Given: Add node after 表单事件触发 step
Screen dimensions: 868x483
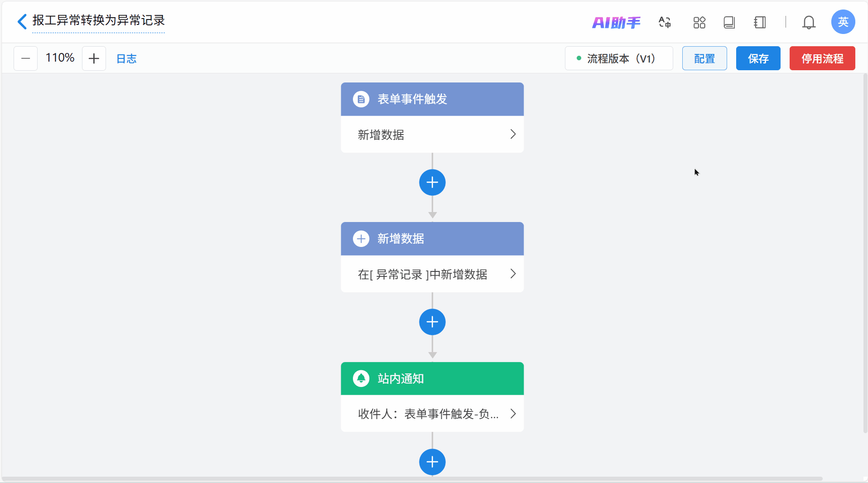Looking at the screenshot, I should pos(432,183).
